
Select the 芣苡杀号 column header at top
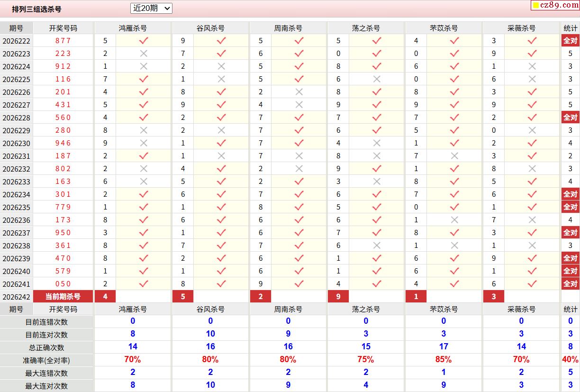[x=444, y=28]
